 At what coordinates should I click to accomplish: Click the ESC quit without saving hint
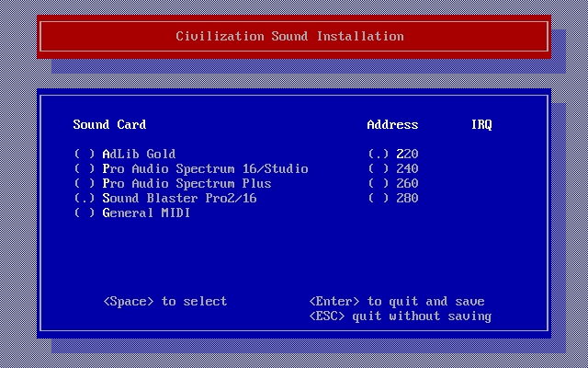coord(401,316)
